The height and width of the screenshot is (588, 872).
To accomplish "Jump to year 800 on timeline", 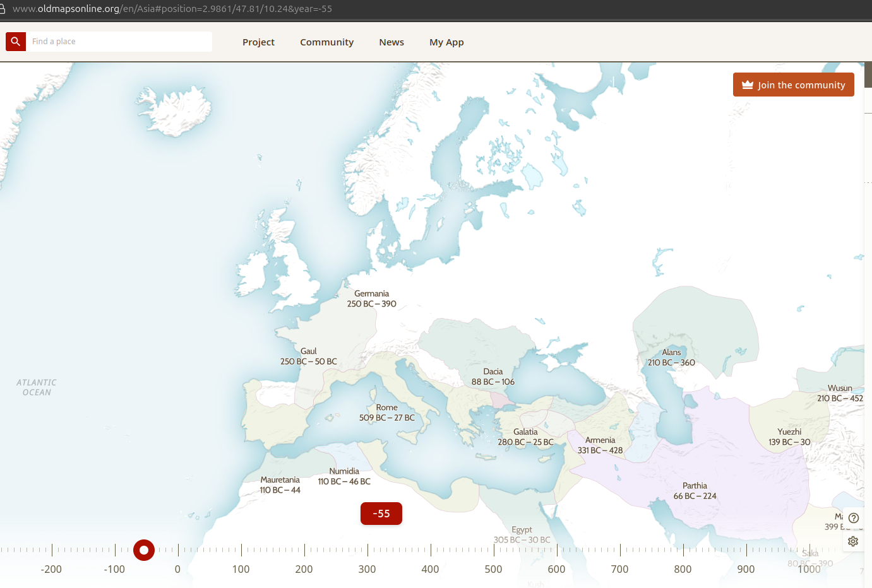I will pos(683,569).
